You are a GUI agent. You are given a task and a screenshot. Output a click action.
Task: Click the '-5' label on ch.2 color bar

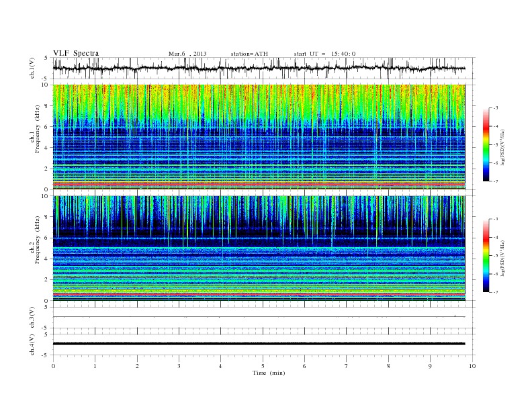[x=495, y=256]
